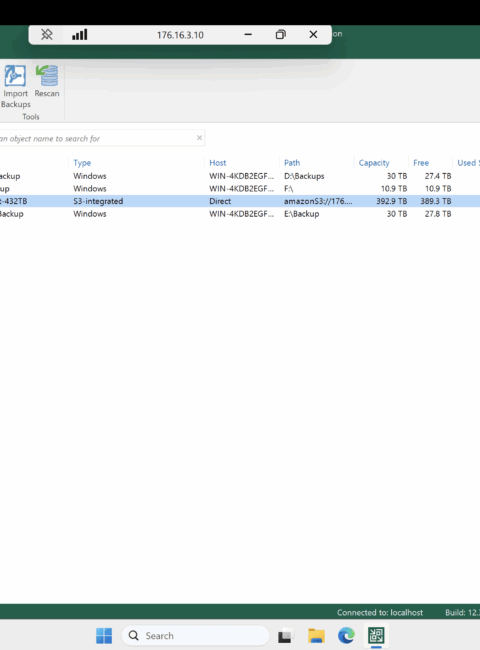Check the connection signal strength icon
Viewport: 480px width, 650px height.
coord(80,34)
